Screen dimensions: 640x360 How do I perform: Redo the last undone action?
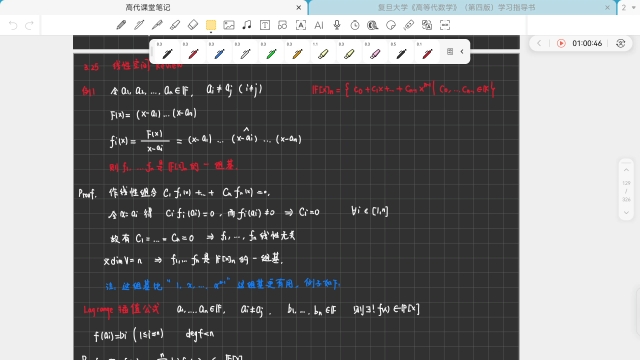click(29, 25)
